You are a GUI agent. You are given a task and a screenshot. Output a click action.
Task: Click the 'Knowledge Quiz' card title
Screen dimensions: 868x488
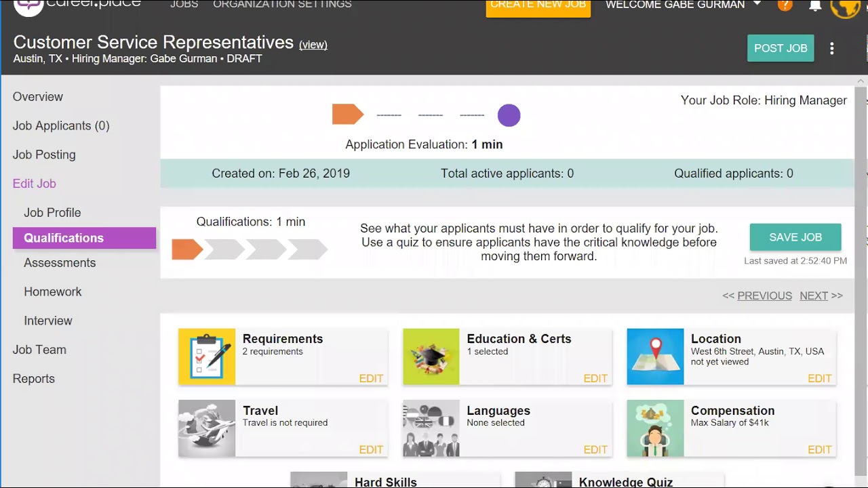tap(626, 482)
